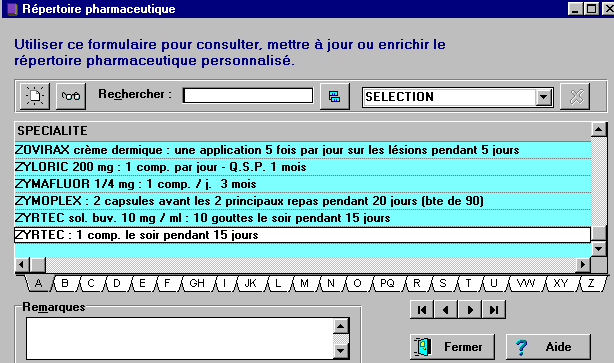Screen dimensions: 614x363
Task: Select the ZYRTEC 1 comp. le soir row
Action: 303,235
